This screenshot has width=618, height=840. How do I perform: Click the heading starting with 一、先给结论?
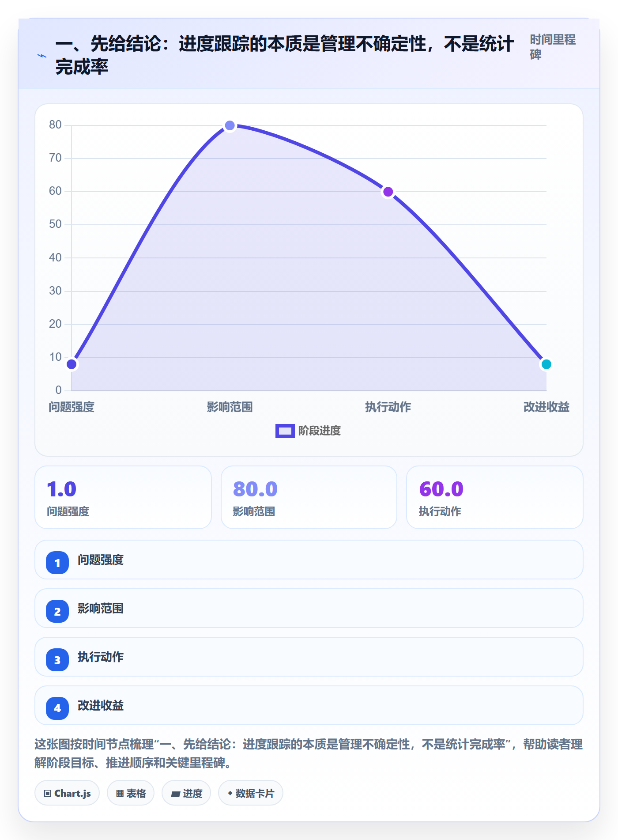click(285, 55)
